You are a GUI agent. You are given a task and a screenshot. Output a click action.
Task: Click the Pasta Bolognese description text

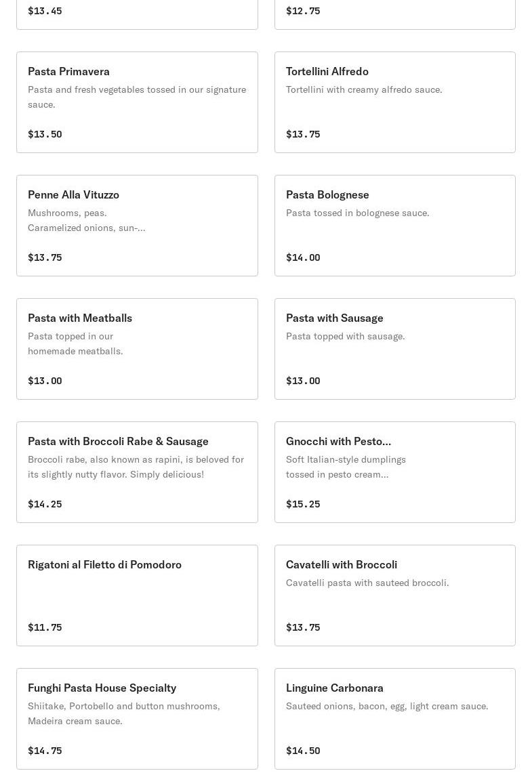[357, 213]
